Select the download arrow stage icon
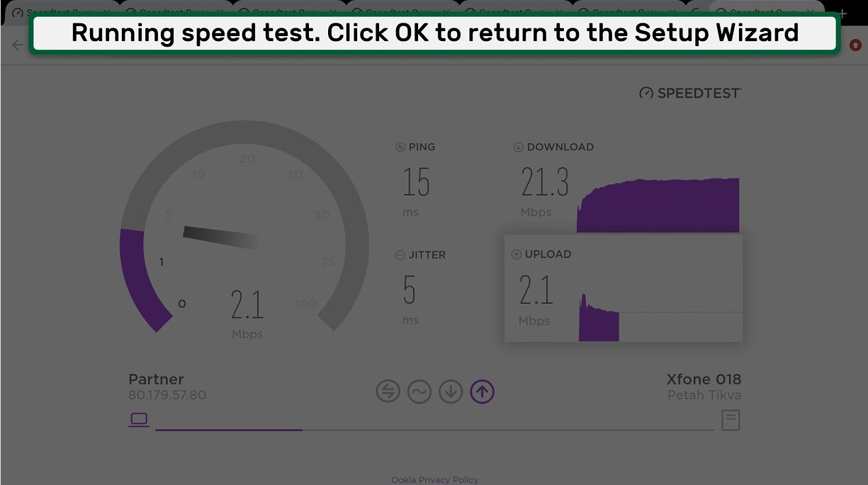868x485 pixels. coord(451,392)
